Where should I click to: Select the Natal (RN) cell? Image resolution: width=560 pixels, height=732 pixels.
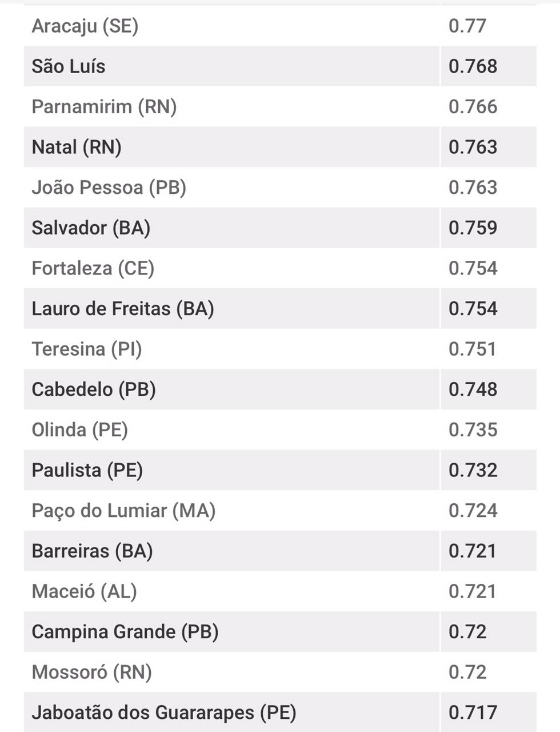tap(77, 148)
